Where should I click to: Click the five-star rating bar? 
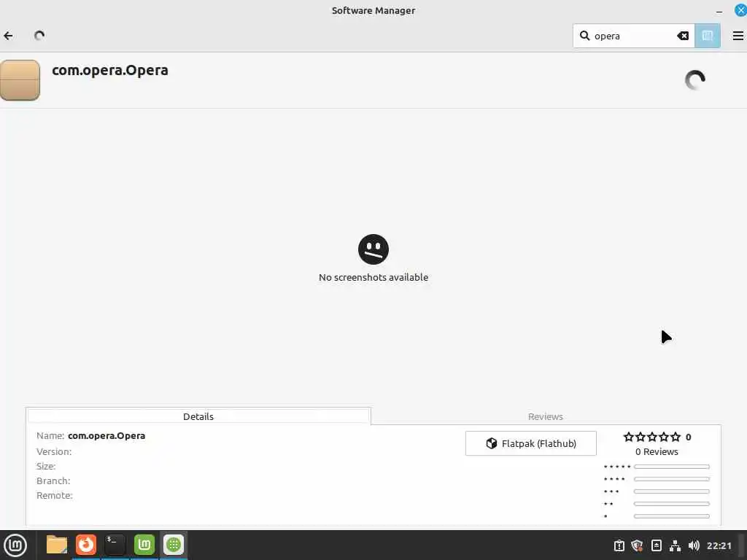(x=671, y=467)
